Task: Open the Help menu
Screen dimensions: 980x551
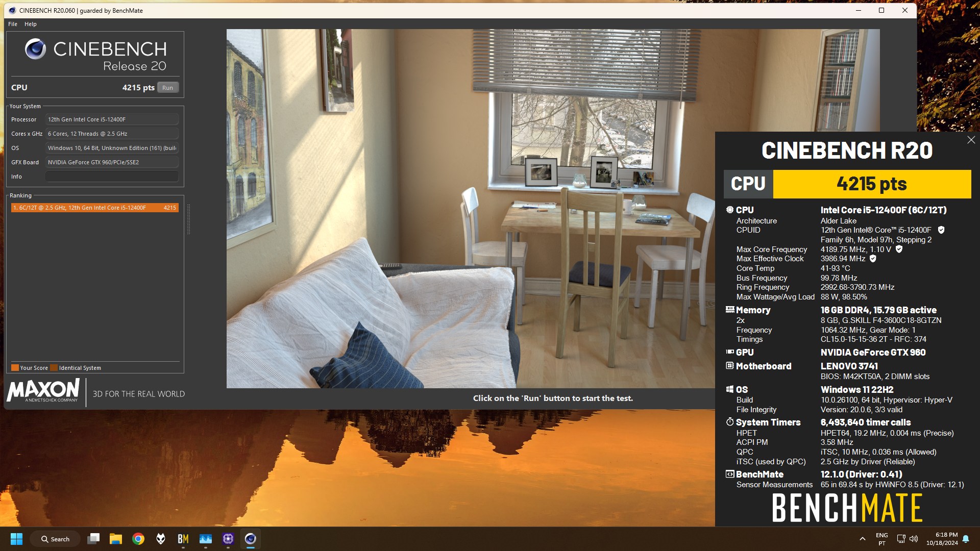Action: click(31, 24)
